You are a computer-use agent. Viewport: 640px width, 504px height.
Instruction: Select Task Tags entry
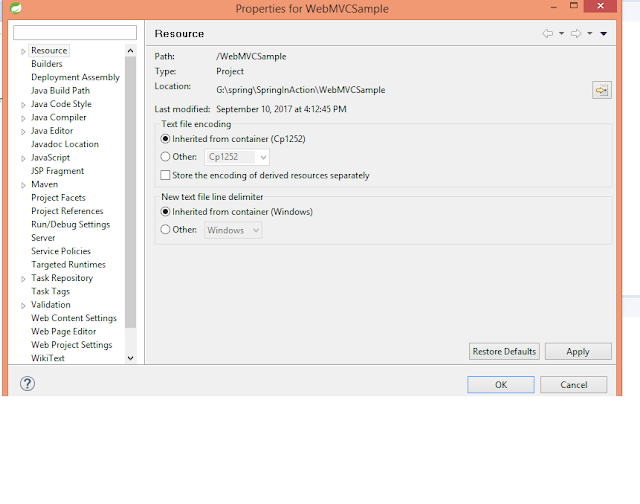click(x=50, y=291)
